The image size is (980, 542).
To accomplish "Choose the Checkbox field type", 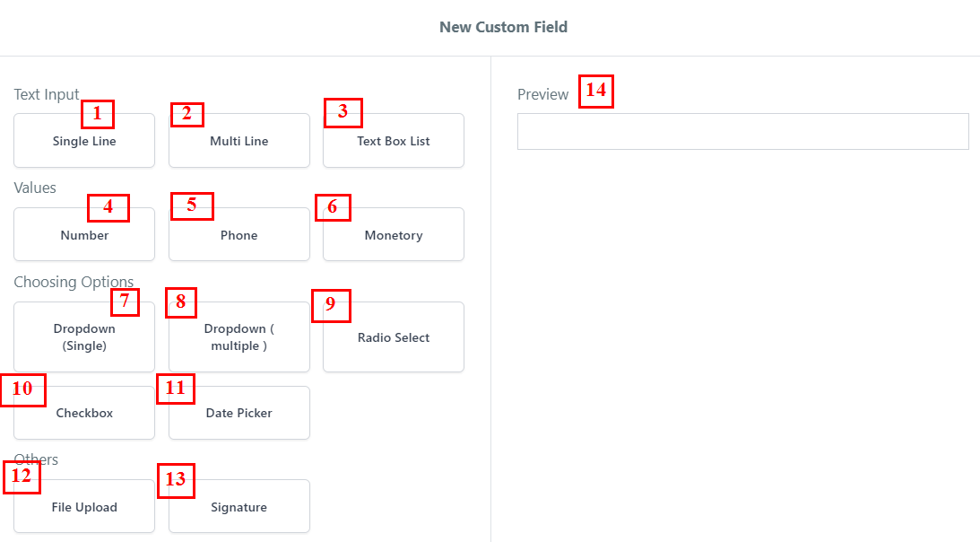I will point(84,414).
